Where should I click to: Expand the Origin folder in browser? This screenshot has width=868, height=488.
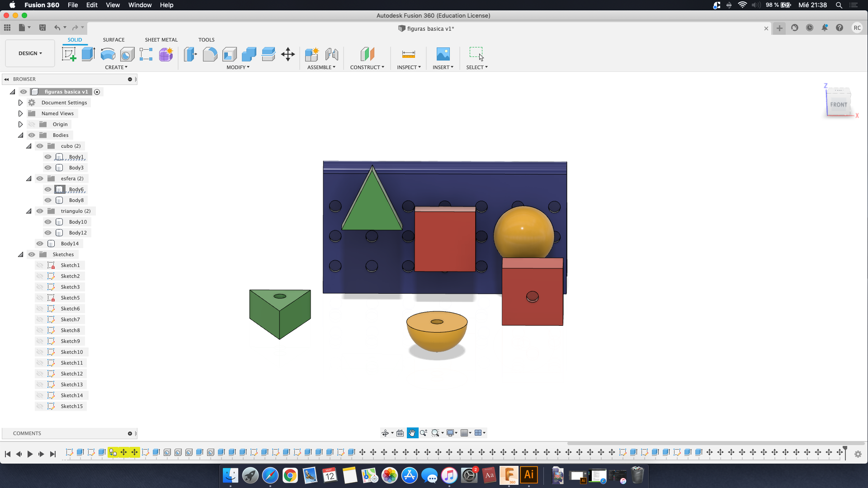click(20, 124)
